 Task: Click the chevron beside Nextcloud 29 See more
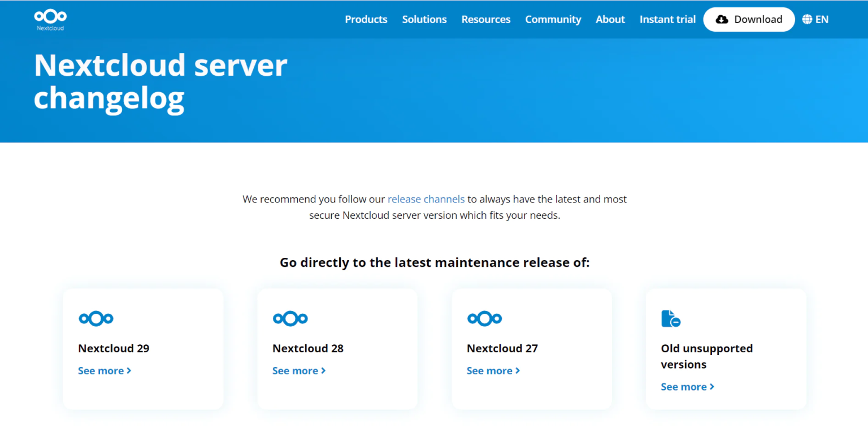(129, 370)
